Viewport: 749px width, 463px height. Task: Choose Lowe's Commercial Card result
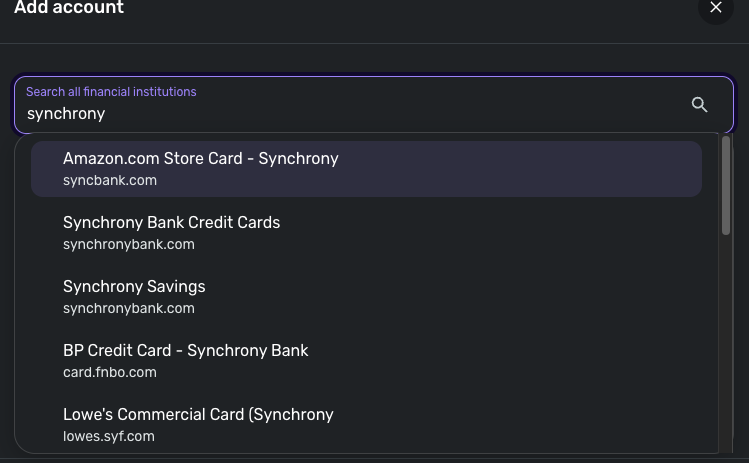[198, 414]
